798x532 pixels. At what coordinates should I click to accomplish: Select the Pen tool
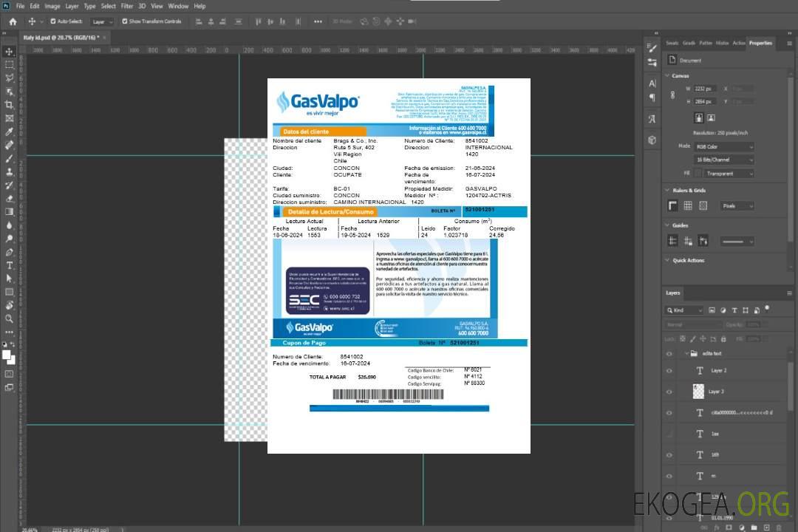coord(9,252)
